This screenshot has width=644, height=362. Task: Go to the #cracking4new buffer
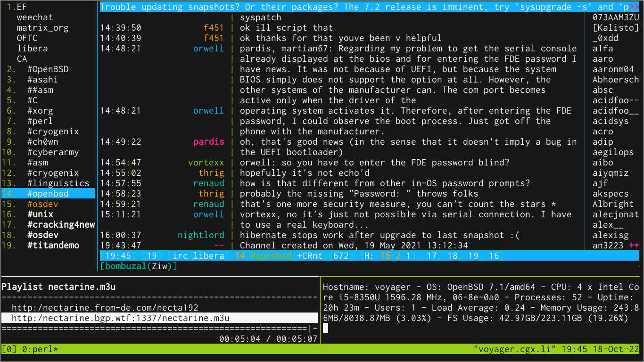pyautogui.click(x=61, y=225)
